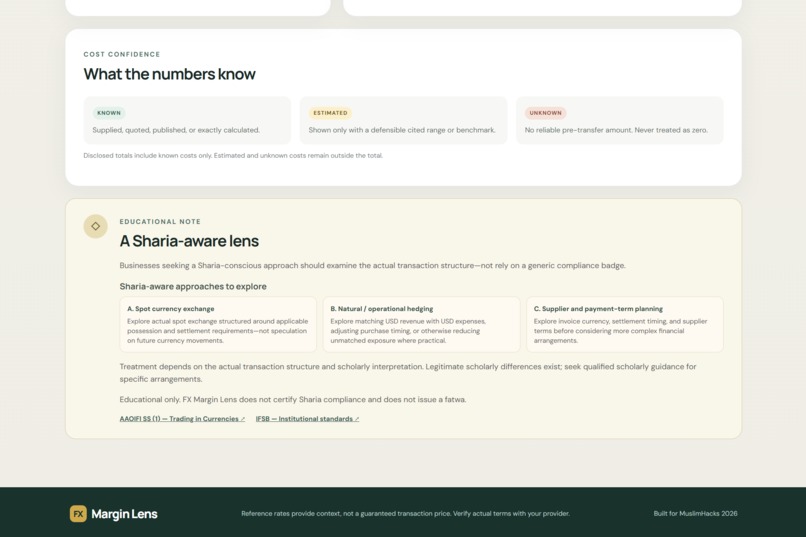This screenshot has width=806, height=537.
Task: Click the 'Explore invoice currency' description
Action: (x=620, y=331)
